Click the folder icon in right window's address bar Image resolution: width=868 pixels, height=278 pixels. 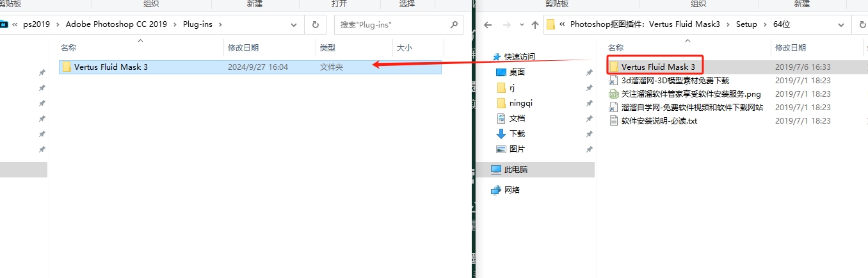pyautogui.click(x=551, y=24)
